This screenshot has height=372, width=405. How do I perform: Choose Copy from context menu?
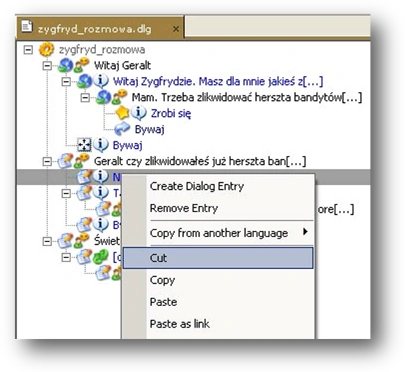pos(218,280)
